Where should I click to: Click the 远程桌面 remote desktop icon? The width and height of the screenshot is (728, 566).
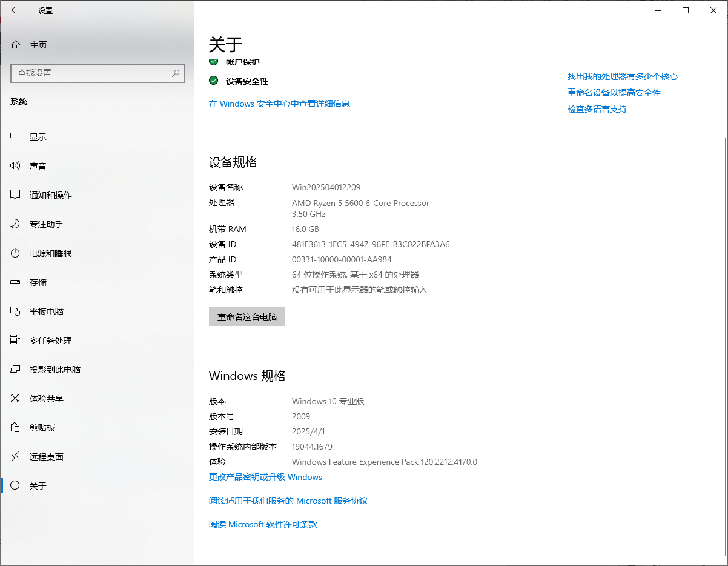point(16,457)
